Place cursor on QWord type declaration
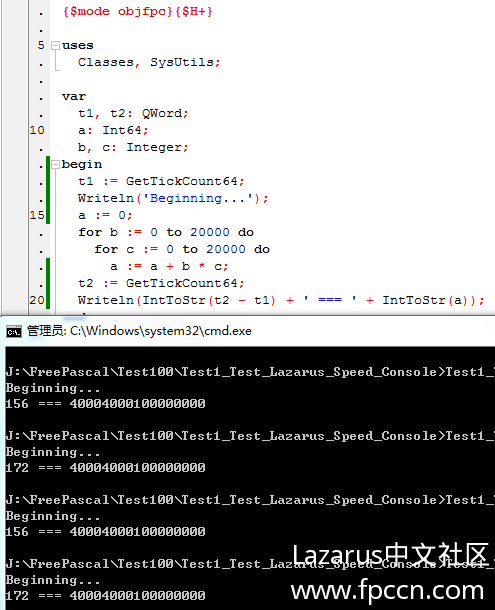The width and height of the screenshot is (495, 610). point(162,113)
